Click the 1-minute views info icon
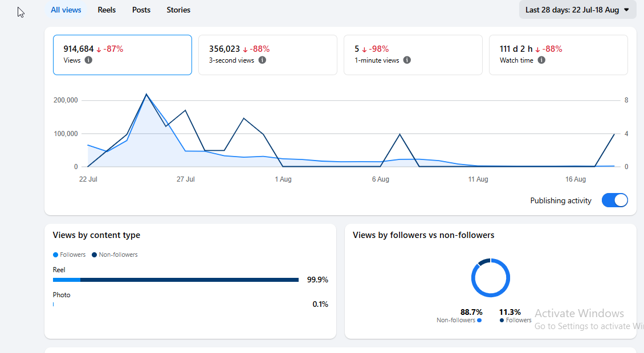This screenshot has width=644, height=353. tap(407, 60)
